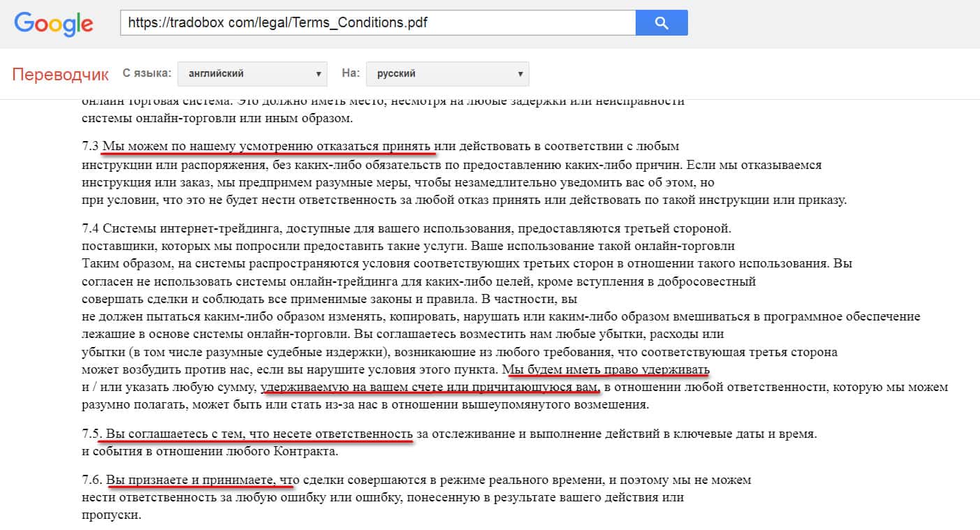Click the line starting "поставщики, которых мы попросили"
Image resolution: width=980 pixels, height=530 pixels.
tap(408, 246)
